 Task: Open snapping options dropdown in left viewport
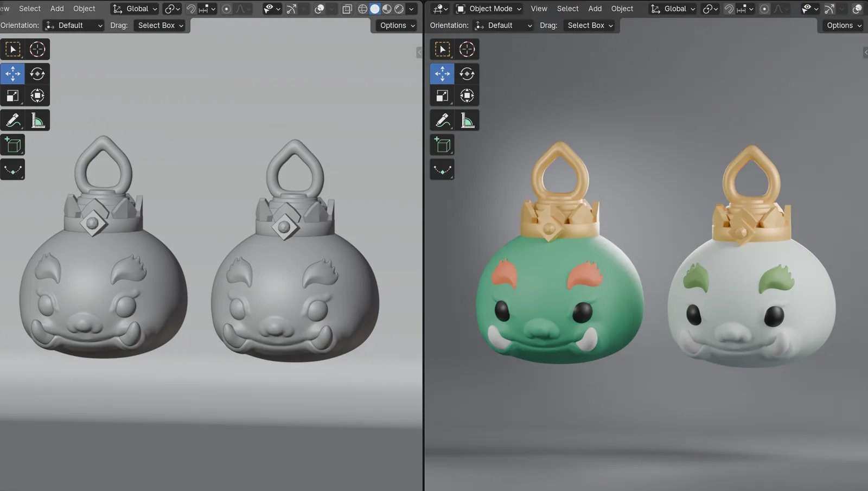click(x=207, y=9)
